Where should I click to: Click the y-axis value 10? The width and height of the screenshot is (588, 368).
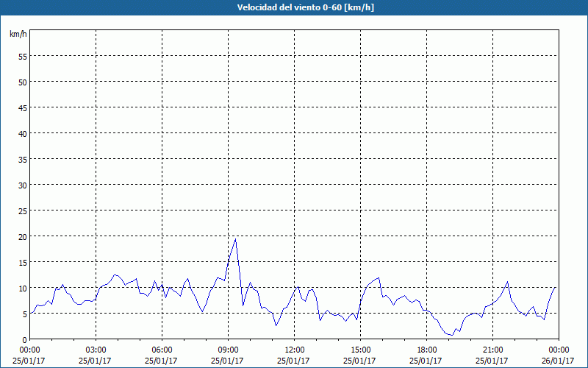23,288
